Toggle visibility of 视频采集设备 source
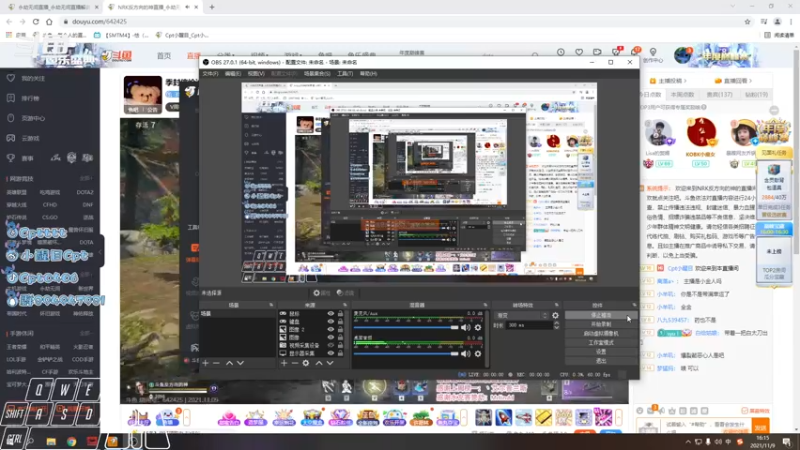The height and width of the screenshot is (450, 800). coord(331,345)
